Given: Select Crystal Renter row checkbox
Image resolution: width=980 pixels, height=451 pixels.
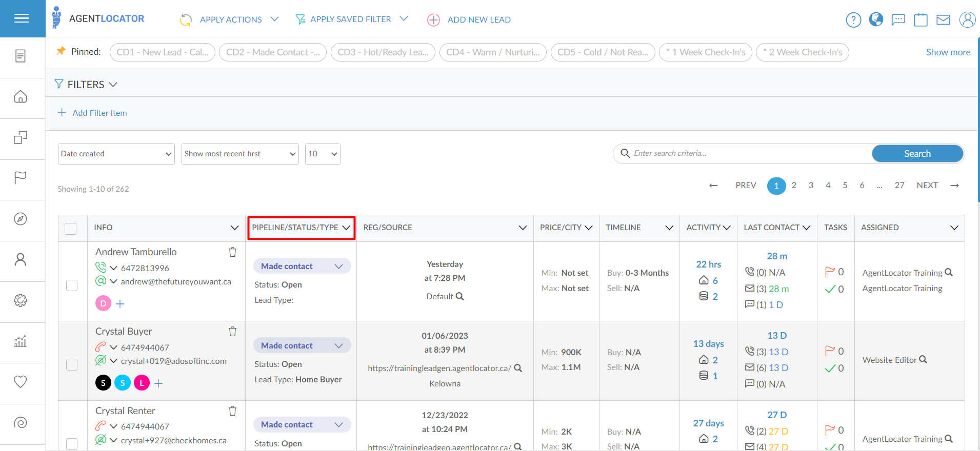Looking at the screenshot, I should click(x=72, y=444).
